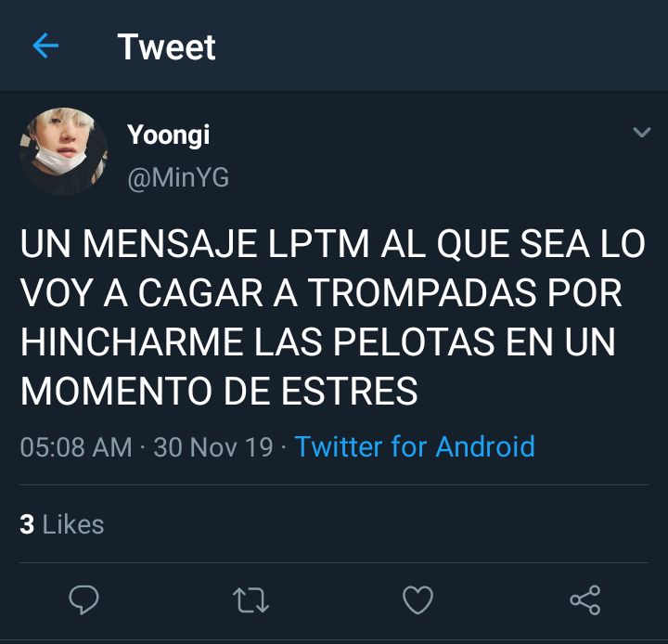The width and height of the screenshot is (668, 644).
Task: Open the @MinYG handle profile
Action: click(x=178, y=177)
